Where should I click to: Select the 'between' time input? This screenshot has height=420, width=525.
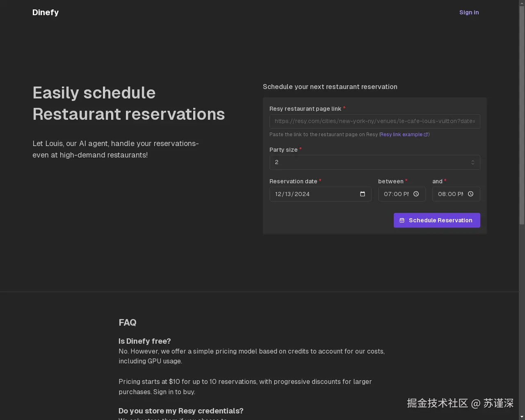[396, 194]
